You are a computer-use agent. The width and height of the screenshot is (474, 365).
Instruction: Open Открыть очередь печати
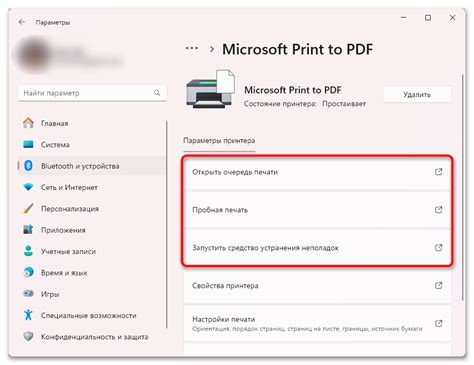pyautogui.click(x=317, y=172)
